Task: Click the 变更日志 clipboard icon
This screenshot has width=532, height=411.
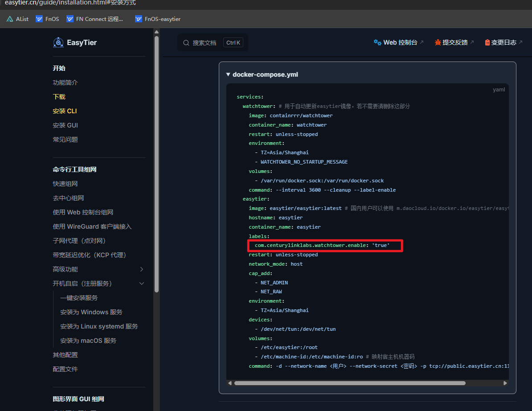Action: coord(487,42)
